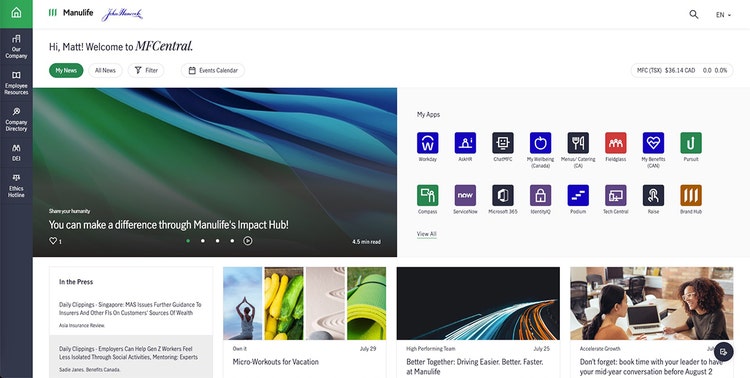Viewport: 750px width, 378px height.
Task: Open the two women meeting thumbnail
Action: pyautogui.click(x=651, y=303)
